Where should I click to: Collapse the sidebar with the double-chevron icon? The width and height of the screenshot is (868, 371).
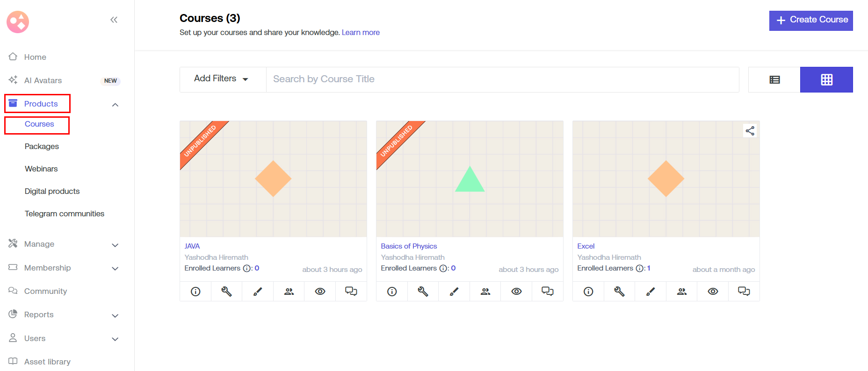[114, 20]
